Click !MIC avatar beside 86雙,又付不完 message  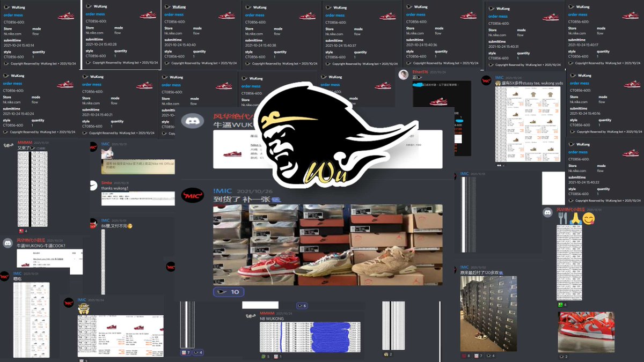(x=93, y=223)
